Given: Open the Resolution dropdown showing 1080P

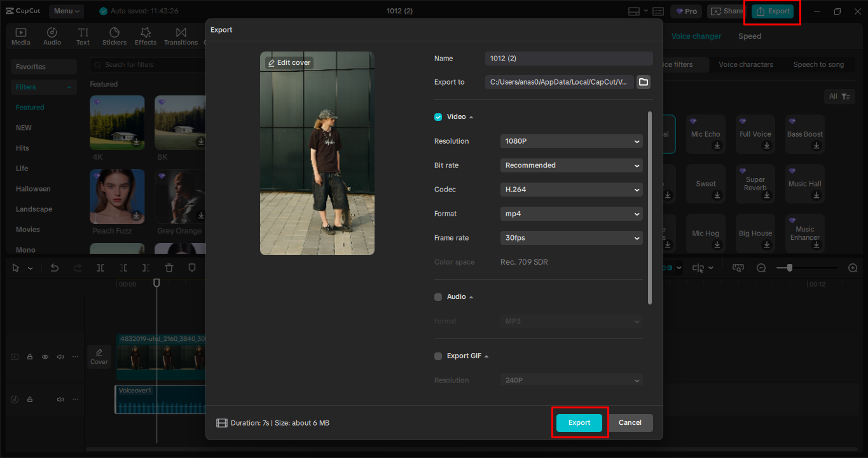Looking at the screenshot, I should point(570,141).
